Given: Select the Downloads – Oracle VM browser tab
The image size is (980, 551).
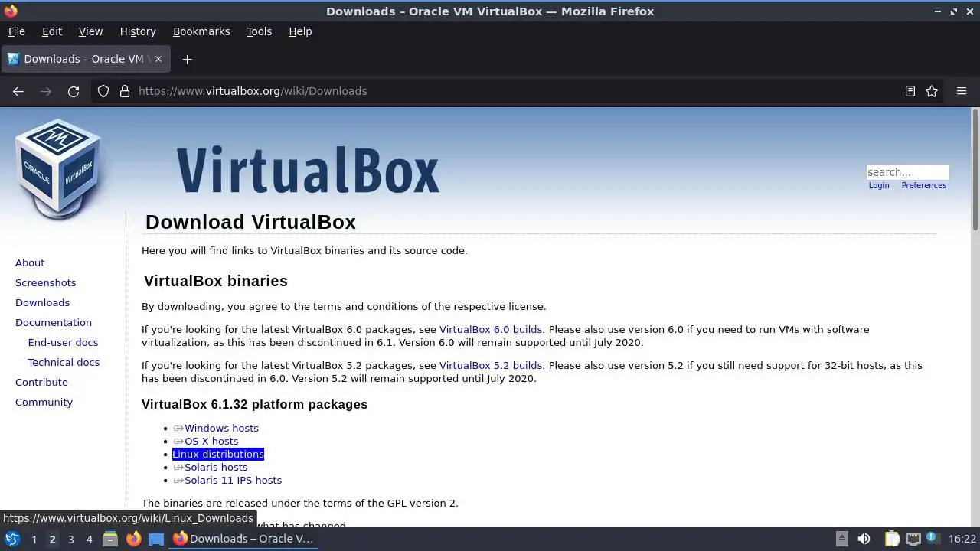Looking at the screenshot, I should 84,59.
